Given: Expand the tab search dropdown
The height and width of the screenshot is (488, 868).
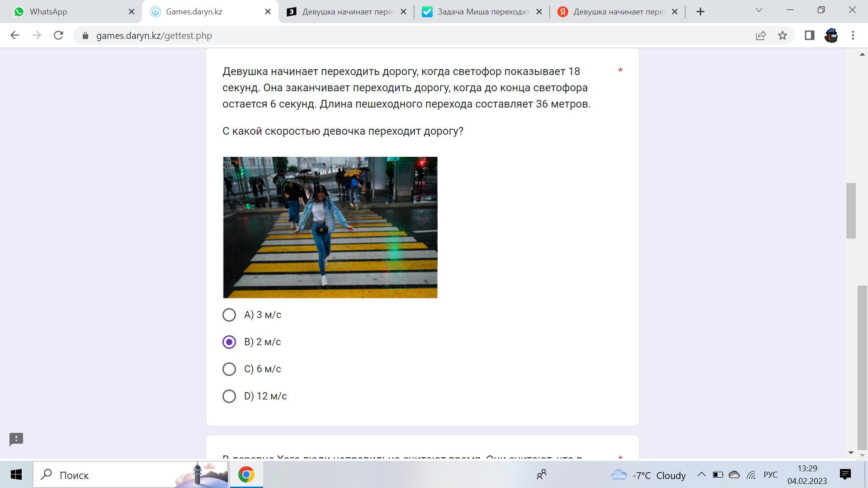Looking at the screenshot, I should pyautogui.click(x=759, y=10).
